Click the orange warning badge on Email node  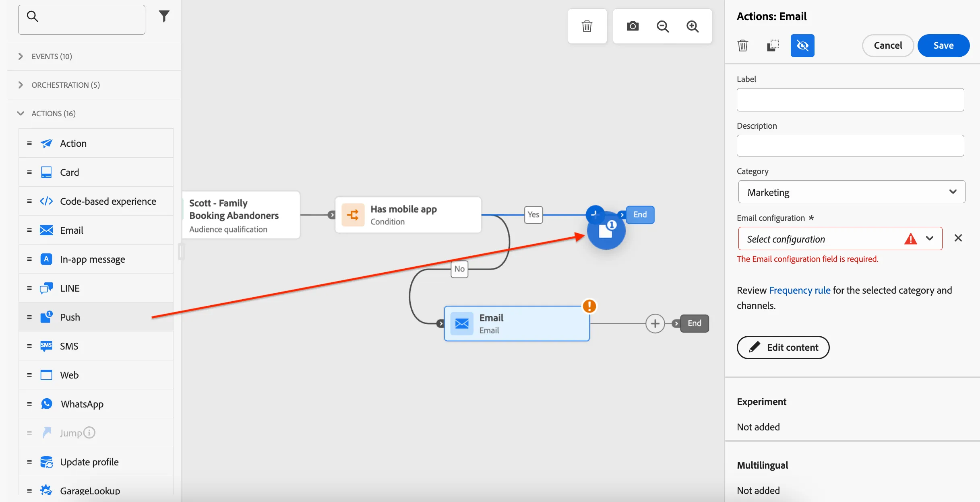pos(589,306)
